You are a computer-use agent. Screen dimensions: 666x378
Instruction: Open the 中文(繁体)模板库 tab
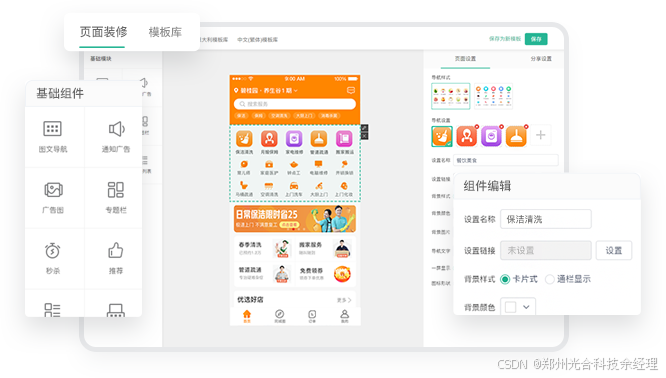coord(257,39)
